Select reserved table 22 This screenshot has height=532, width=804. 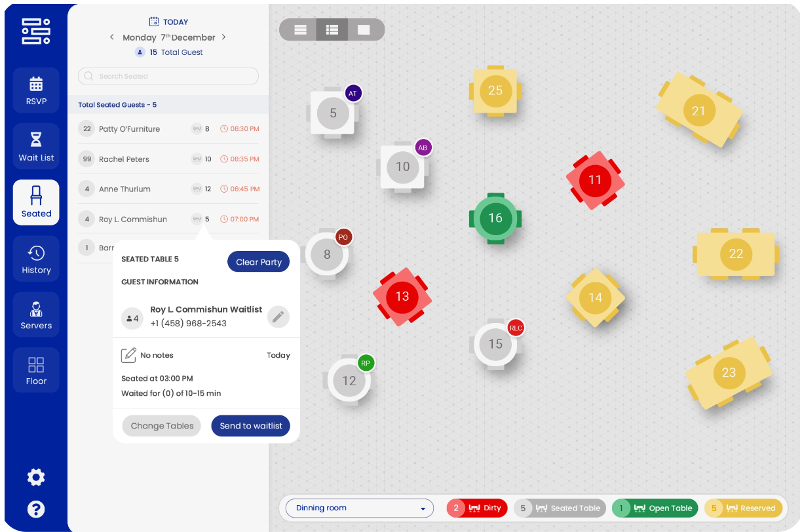pos(736,254)
